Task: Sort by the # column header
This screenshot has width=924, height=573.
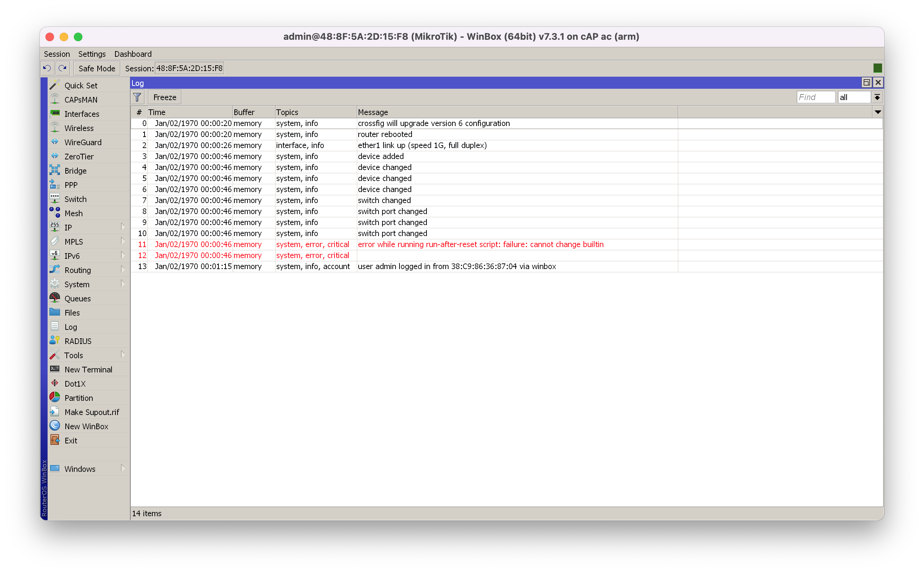Action: (x=139, y=112)
